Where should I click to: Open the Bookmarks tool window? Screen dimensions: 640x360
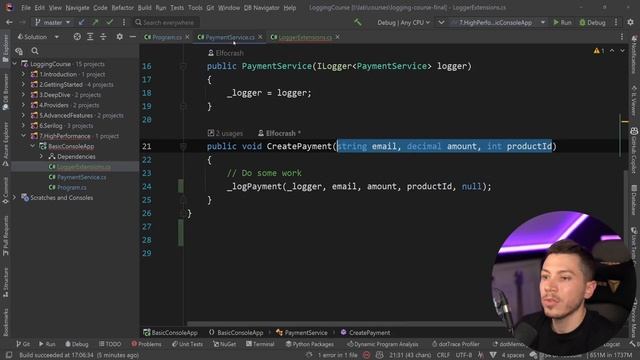pos(5,322)
